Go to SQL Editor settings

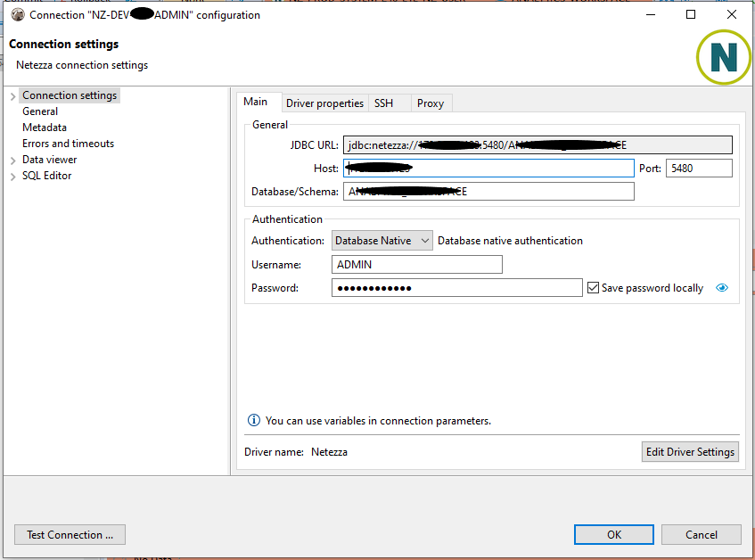tap(47, 175)
